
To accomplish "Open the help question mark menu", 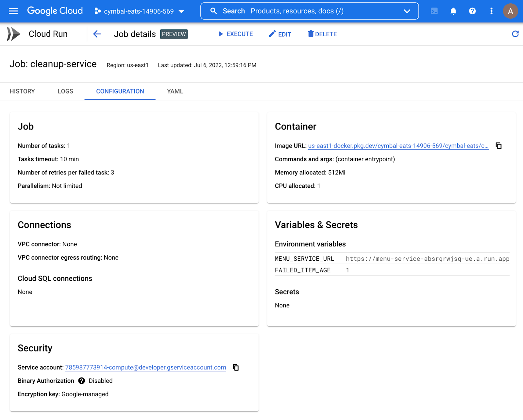I will 472,11.
